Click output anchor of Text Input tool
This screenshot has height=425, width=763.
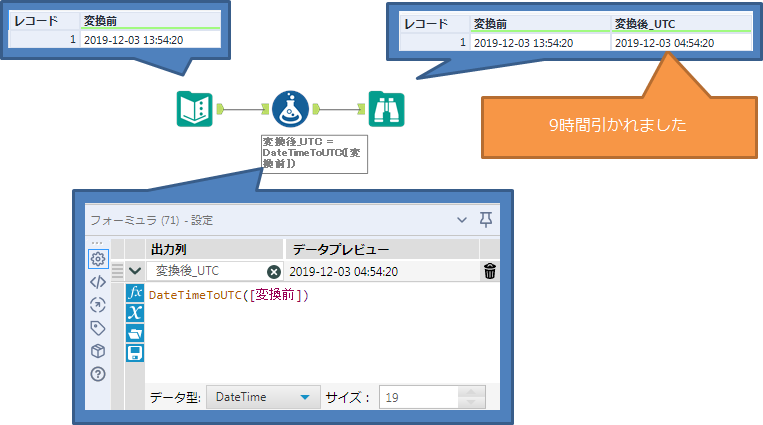pyautogui.click(x=220, y=109)
